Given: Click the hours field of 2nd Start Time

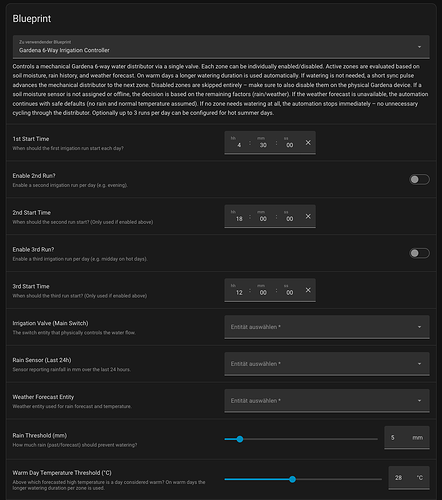Looking at the screenshot, I should coord(239,216).
